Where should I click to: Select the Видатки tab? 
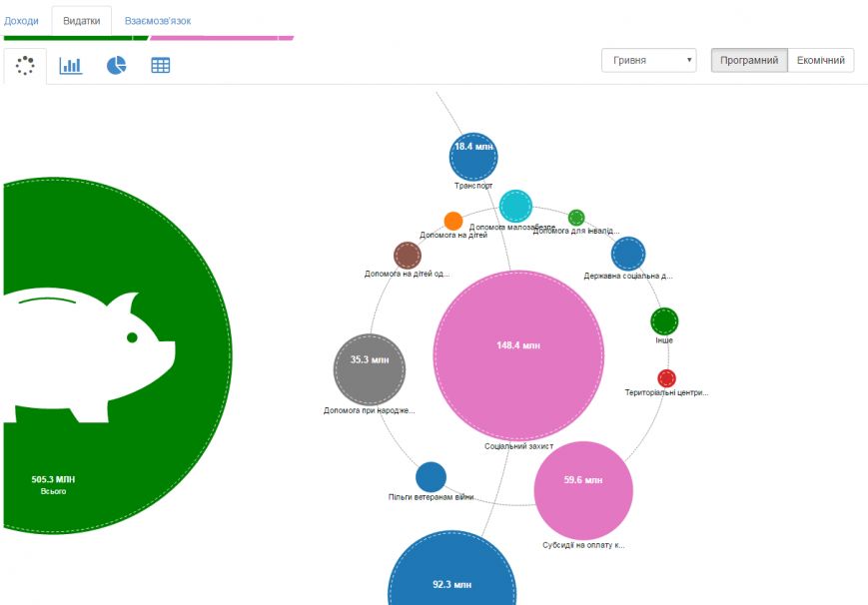pyautogui.click(x=81, y=21)
